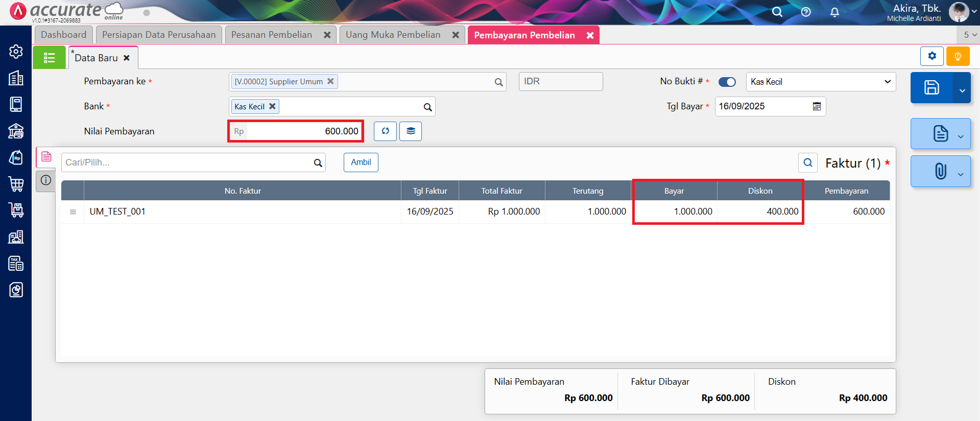Expand the arrow next to save button
This screenshot has width=980, height=421.
pos(962,90)
